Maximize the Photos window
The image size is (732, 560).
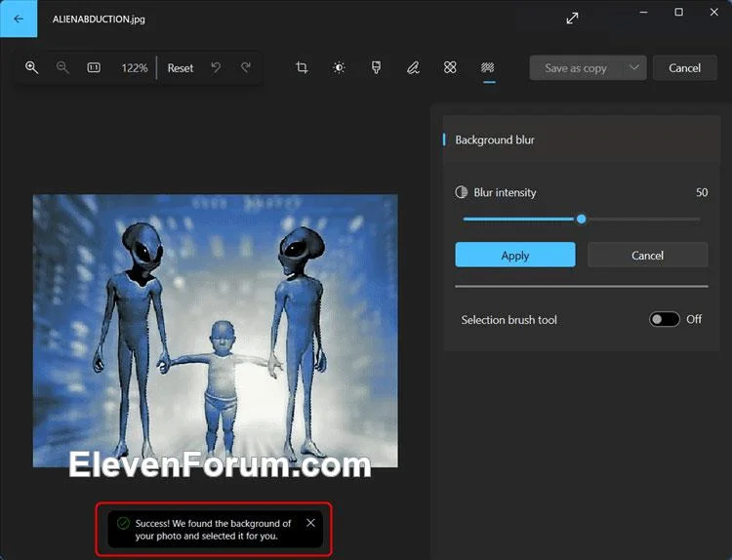point(678,12)
